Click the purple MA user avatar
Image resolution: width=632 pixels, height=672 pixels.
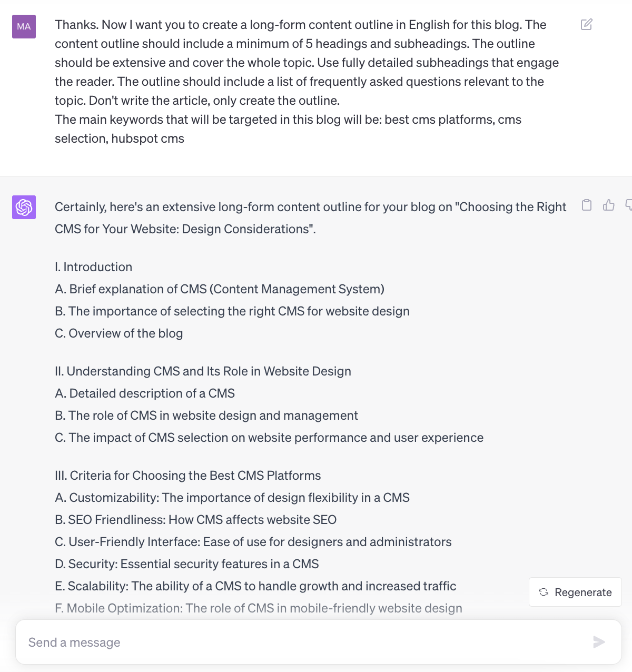click(x=24, y=26)
